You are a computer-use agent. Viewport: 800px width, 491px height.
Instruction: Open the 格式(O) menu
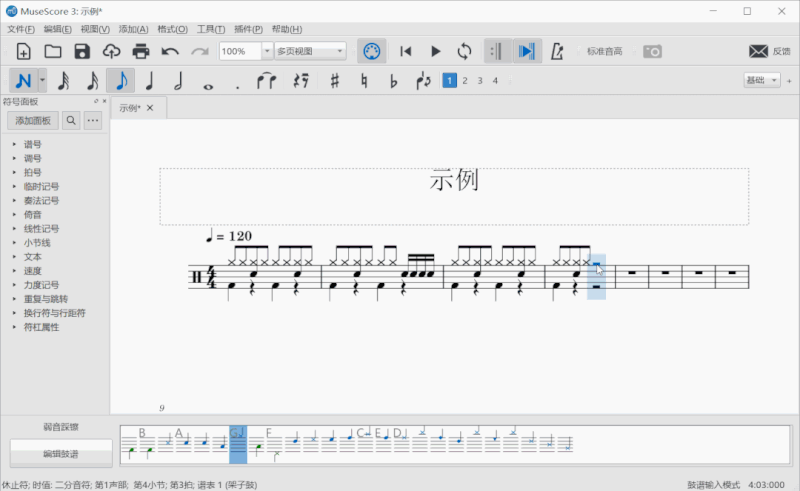point(172,29)
